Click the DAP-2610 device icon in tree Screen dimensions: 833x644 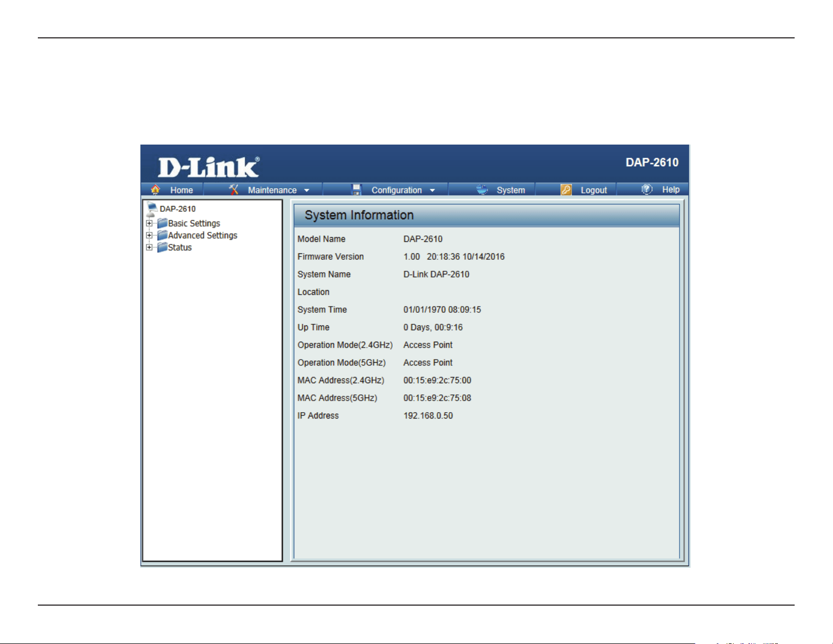click(152, 210)
